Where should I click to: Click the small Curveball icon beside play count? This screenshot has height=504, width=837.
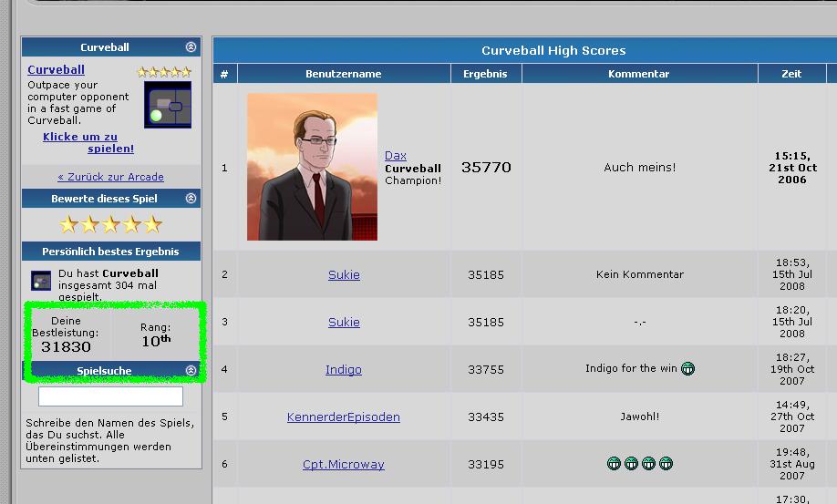click(41, 281)
